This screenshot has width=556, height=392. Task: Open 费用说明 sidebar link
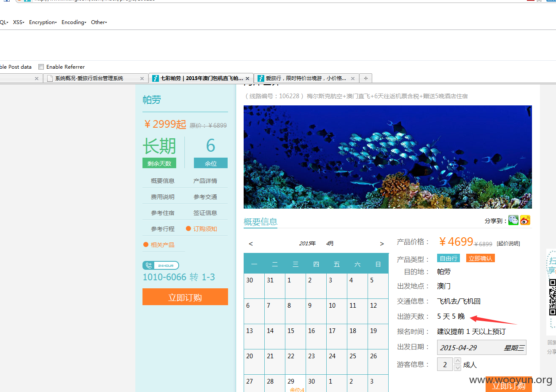(163, 197)
